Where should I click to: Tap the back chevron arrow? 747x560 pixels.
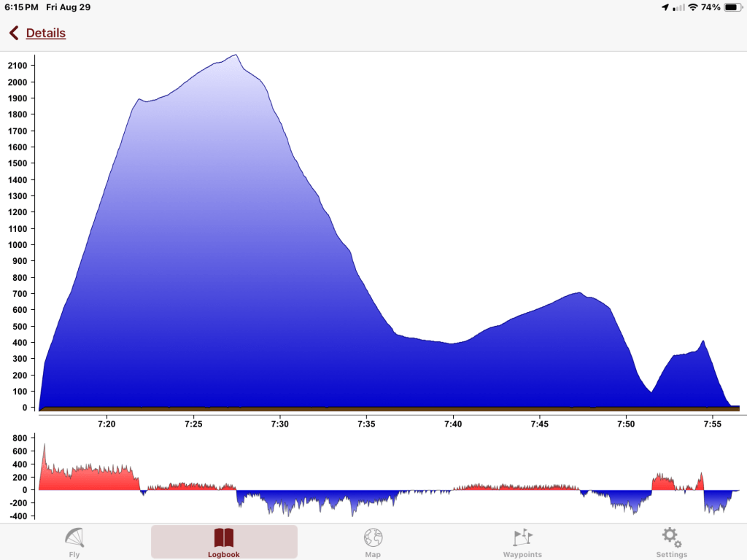(14, 33)
